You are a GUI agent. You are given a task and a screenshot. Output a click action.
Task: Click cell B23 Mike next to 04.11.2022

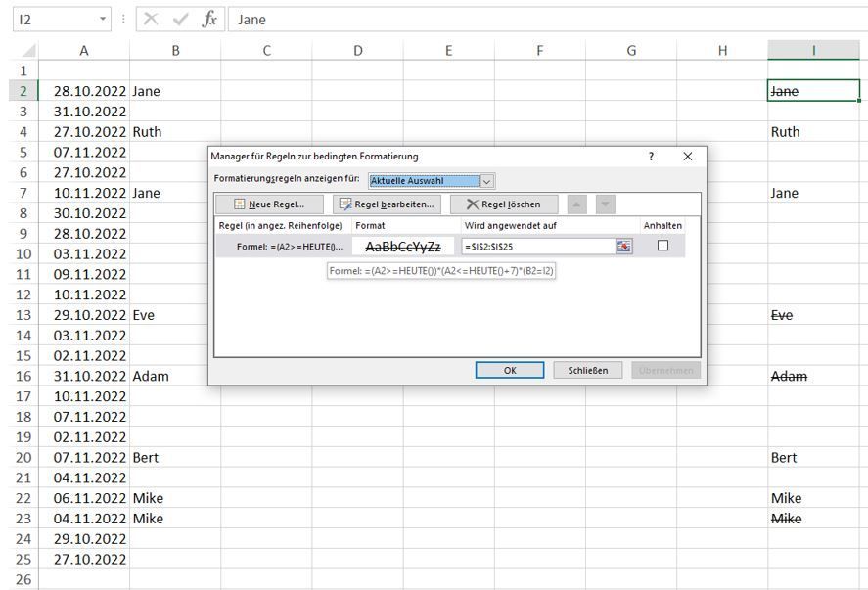175,519
